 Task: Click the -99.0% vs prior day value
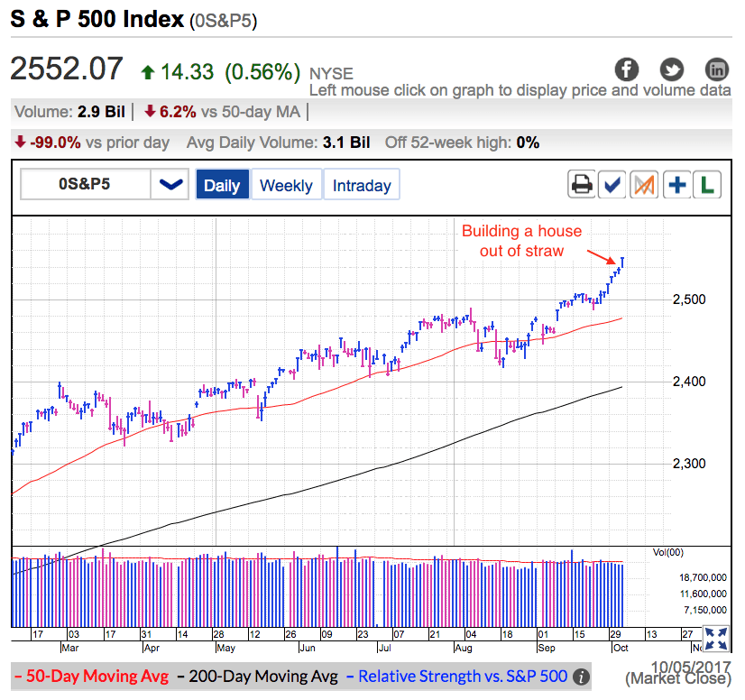(x=92, y=143)
